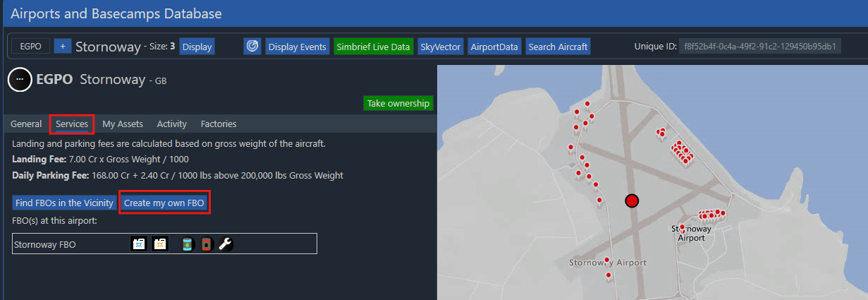868x300 pixels.
Task: Click the red fuel barrel icon
Action: [x=206, y=244]
